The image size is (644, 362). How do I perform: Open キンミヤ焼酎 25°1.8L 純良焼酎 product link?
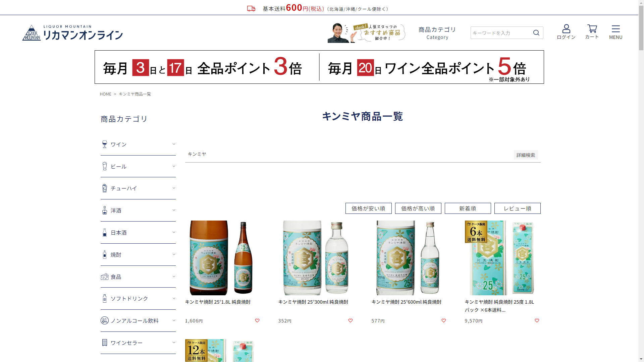click(x=218, y=302)
